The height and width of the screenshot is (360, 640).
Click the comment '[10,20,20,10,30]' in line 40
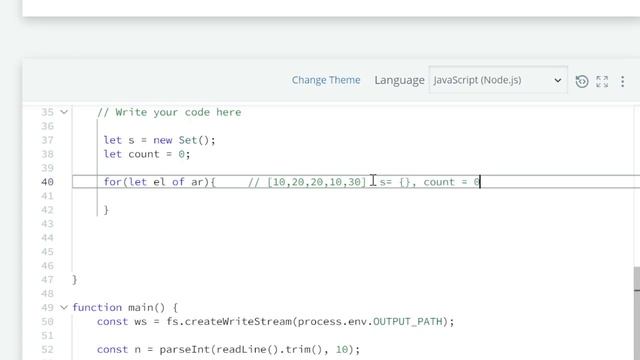(x=317, y=182)
